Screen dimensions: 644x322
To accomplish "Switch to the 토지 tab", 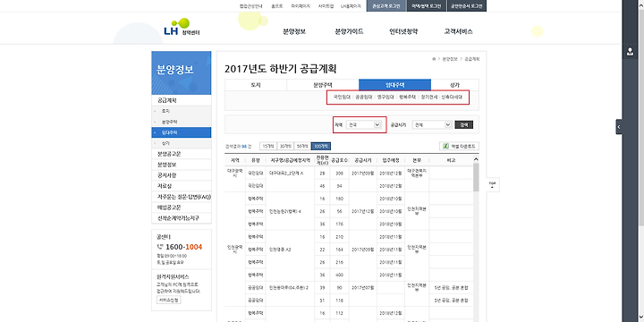I will pos(256,85).
